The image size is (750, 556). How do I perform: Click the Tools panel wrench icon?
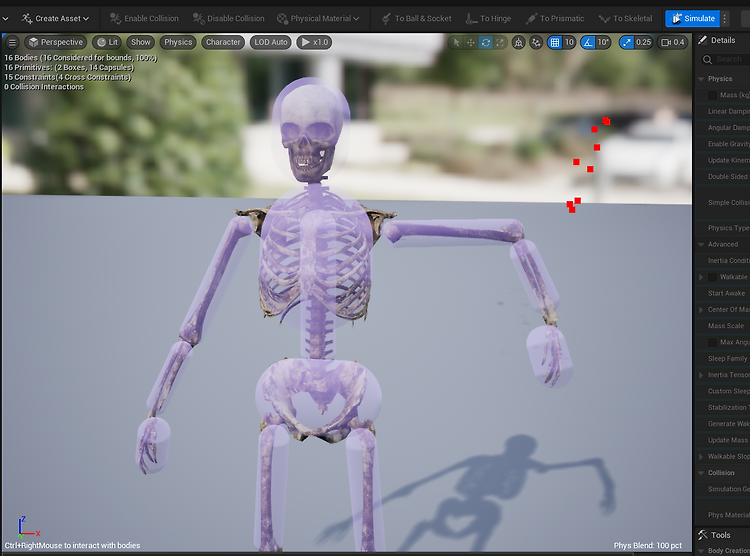tap(703, 534)
